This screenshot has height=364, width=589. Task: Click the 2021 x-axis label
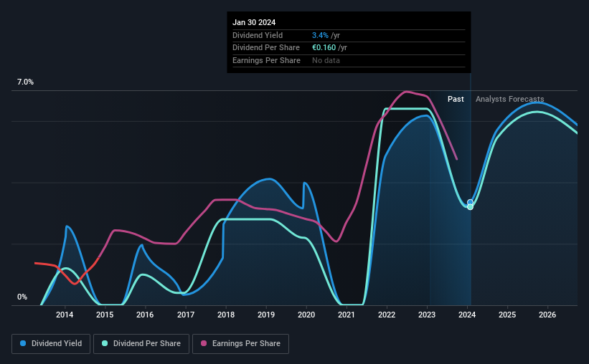click(347, 315)
